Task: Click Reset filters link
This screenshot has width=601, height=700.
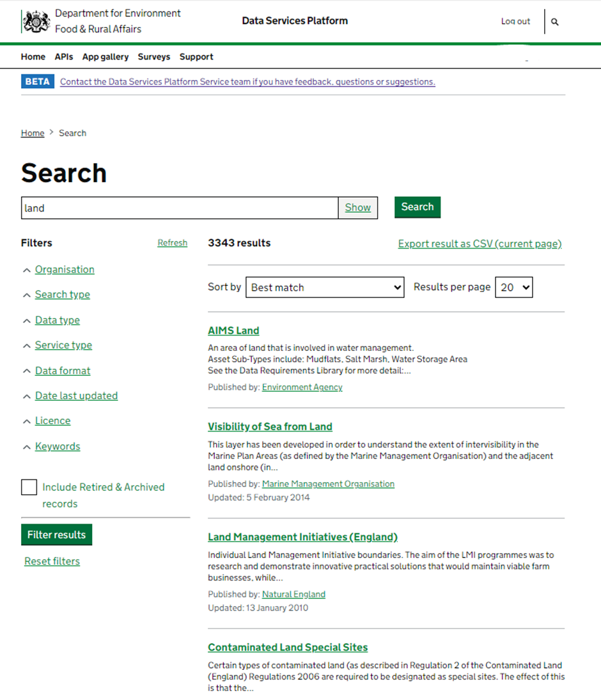Action: 52,561
